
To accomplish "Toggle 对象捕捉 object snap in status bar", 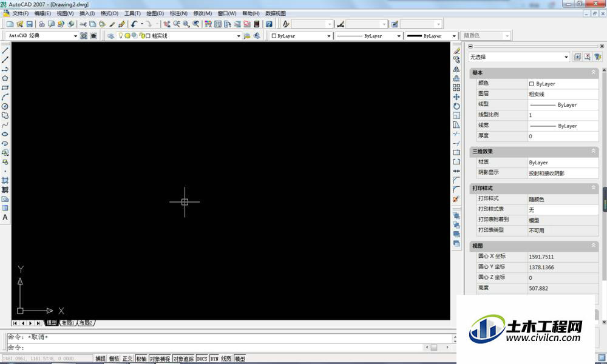I will (160, 359).
